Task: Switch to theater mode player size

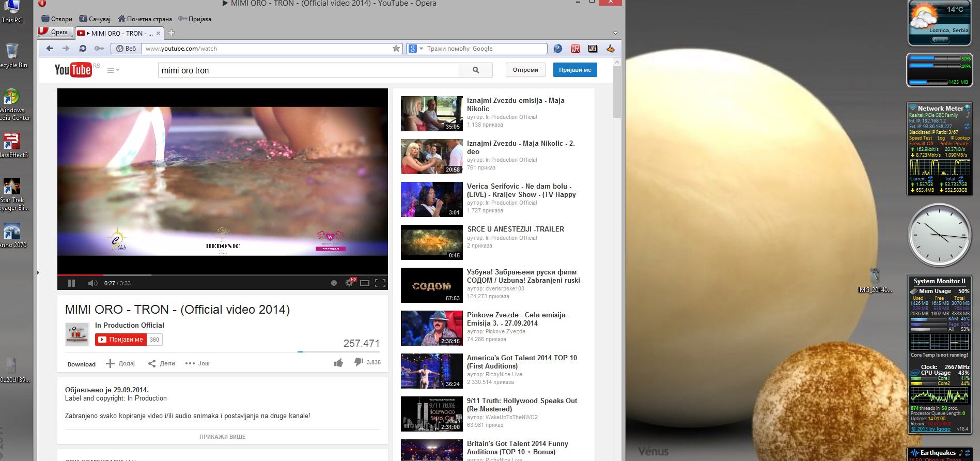Action: tap(365, 283)
